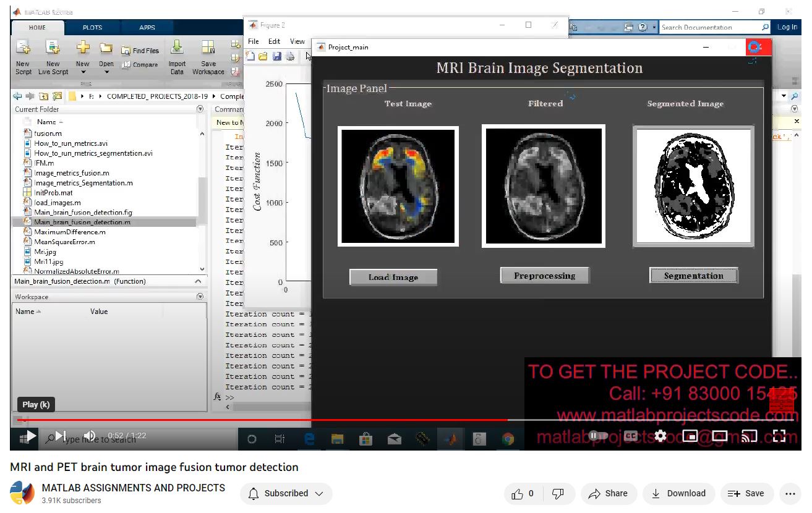Switch to miniplayer mode
This screenshot has height=513, width=812.
(x=690, y=436)
